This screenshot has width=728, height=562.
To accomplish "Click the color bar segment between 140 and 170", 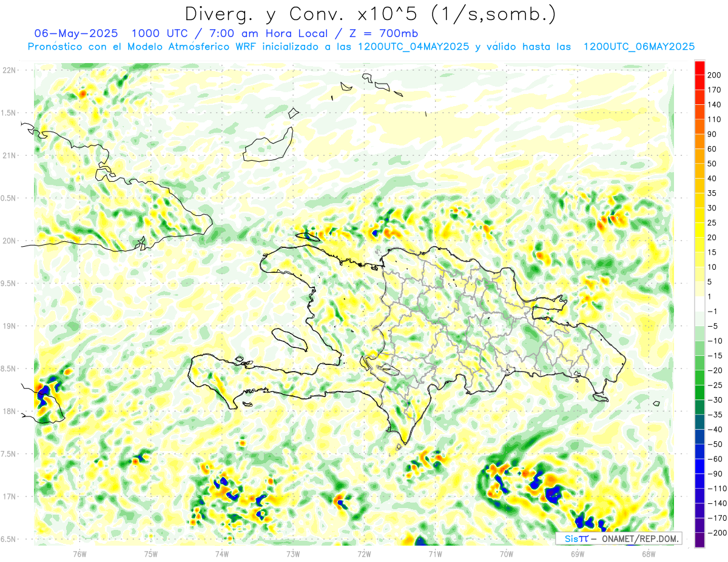I will 699,97.
